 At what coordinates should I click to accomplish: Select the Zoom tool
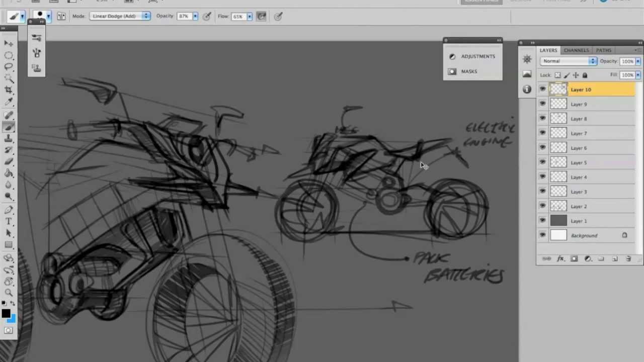click(x=9, y=293)
